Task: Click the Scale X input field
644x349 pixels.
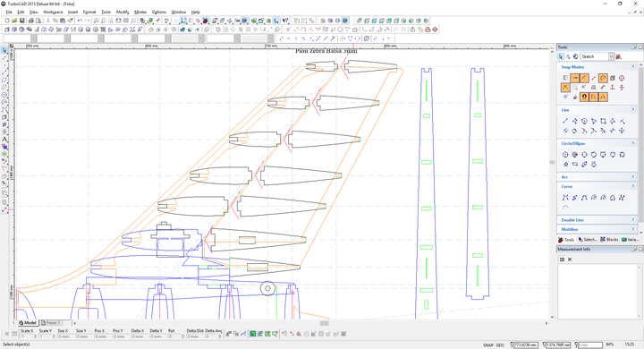Action: [x=27, y=336]
